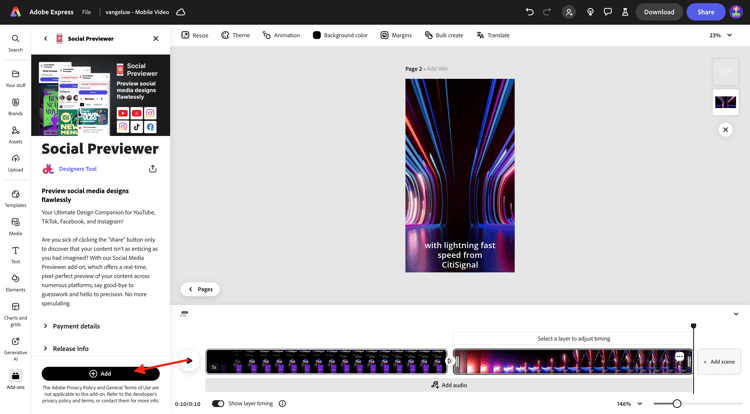750x414 pixels.
Task: Click the transition icon between scenes
Action: pyautogui.click(x=450, y=361)
